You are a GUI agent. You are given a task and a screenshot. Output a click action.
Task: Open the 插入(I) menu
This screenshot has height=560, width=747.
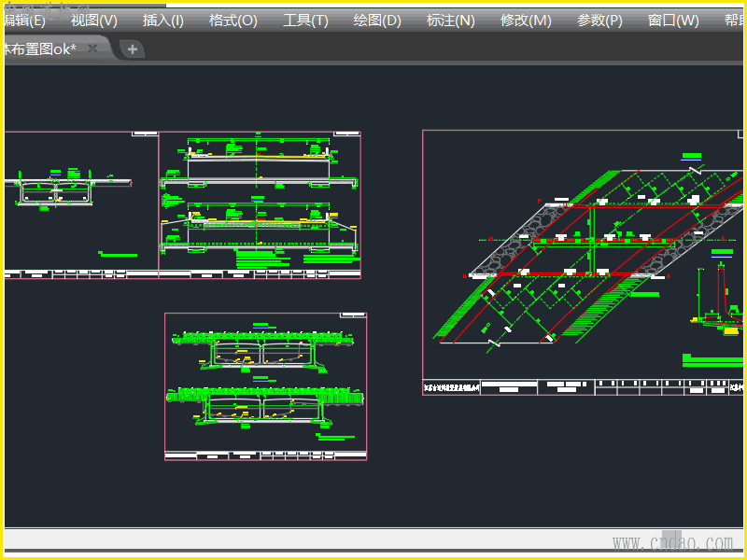click(x=162, y=21)
